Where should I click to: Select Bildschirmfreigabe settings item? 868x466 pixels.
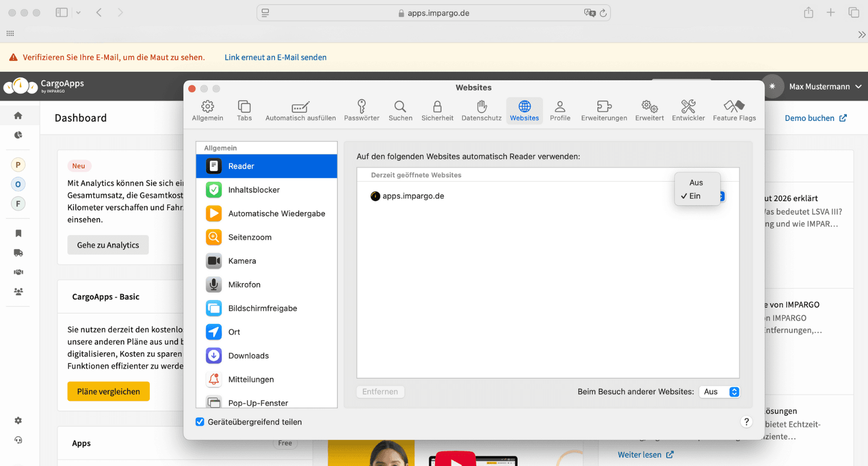(x=266, y=308)
